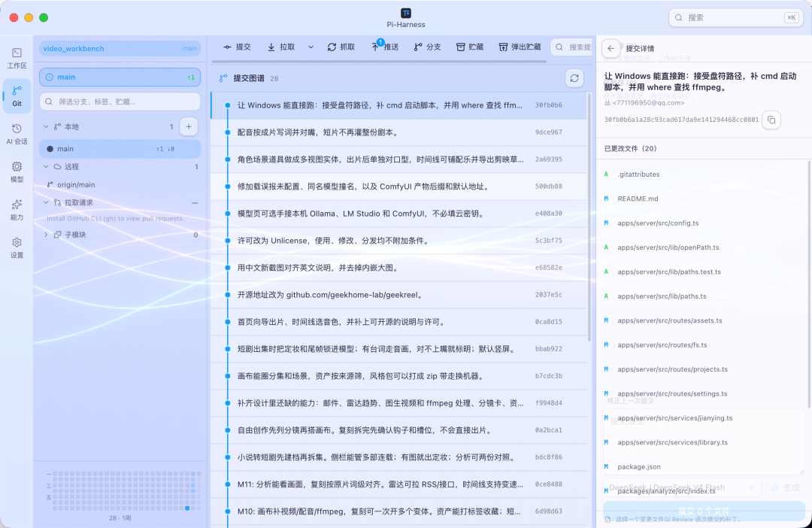Click the 弹出贮藏 pop stash button

click(x=520, y=47)
